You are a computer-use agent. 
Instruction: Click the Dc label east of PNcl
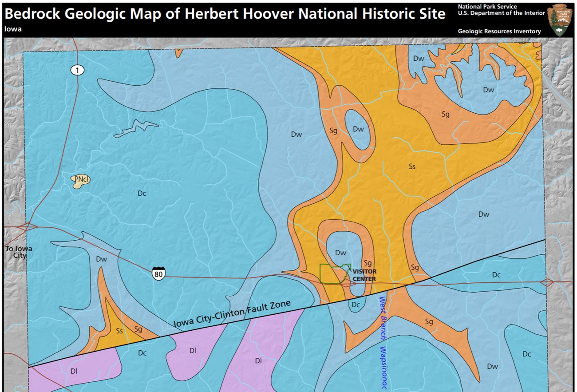click(x=142, y=193)
